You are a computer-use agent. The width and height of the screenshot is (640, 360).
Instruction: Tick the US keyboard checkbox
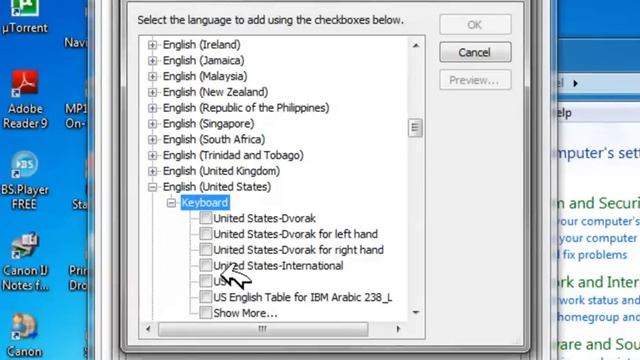205,281
